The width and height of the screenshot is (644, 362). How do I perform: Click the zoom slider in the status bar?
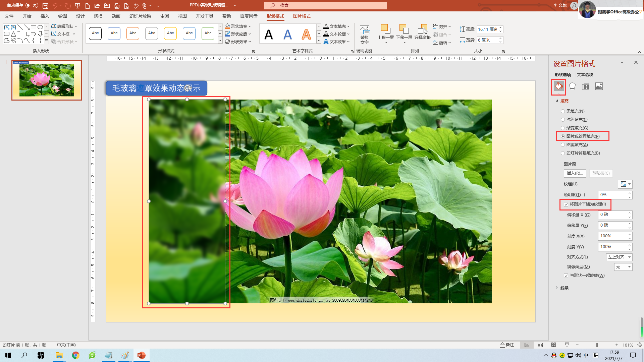(x=597, y=345)
